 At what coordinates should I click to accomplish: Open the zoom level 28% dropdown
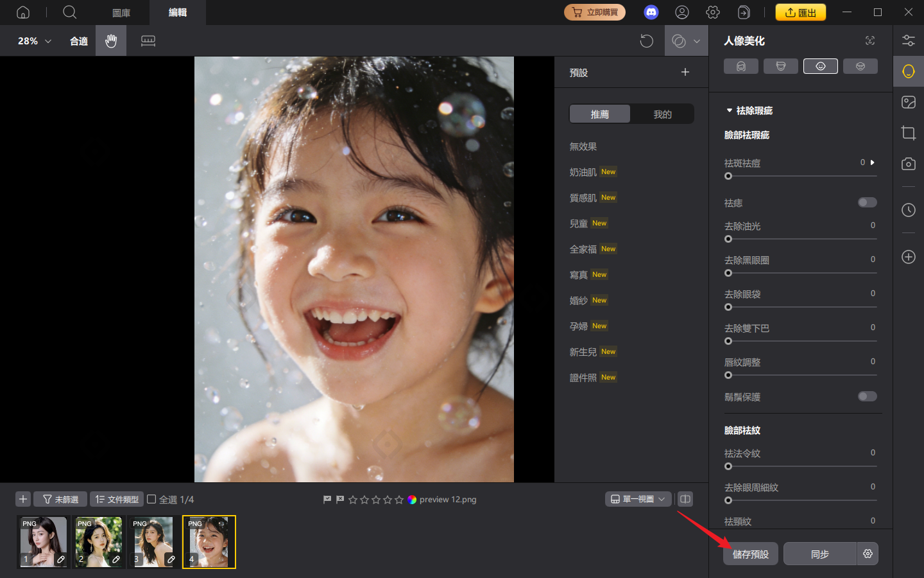point(32,40)
